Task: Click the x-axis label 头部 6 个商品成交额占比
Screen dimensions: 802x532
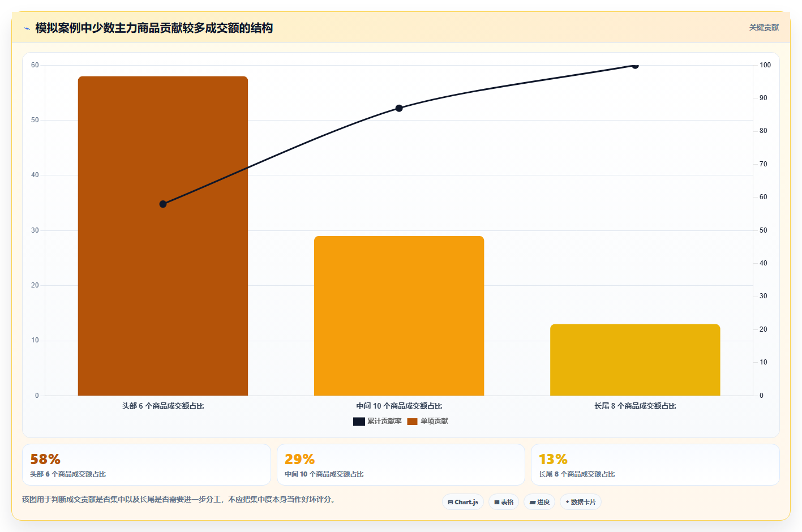Action: click(163, 406)
